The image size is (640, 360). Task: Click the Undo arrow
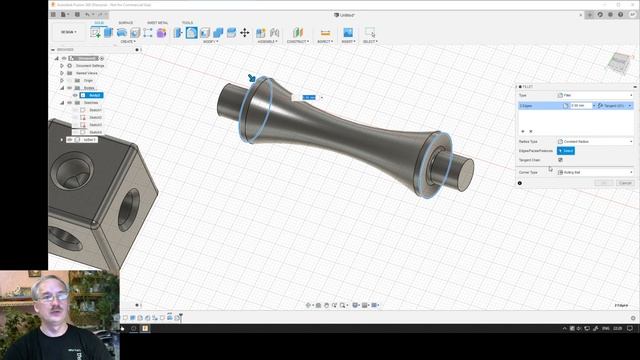point(87,15)
